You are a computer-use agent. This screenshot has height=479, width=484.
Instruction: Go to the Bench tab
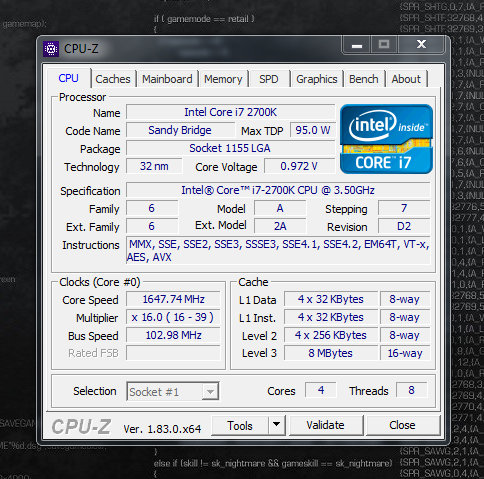click(x=364, y=79)
